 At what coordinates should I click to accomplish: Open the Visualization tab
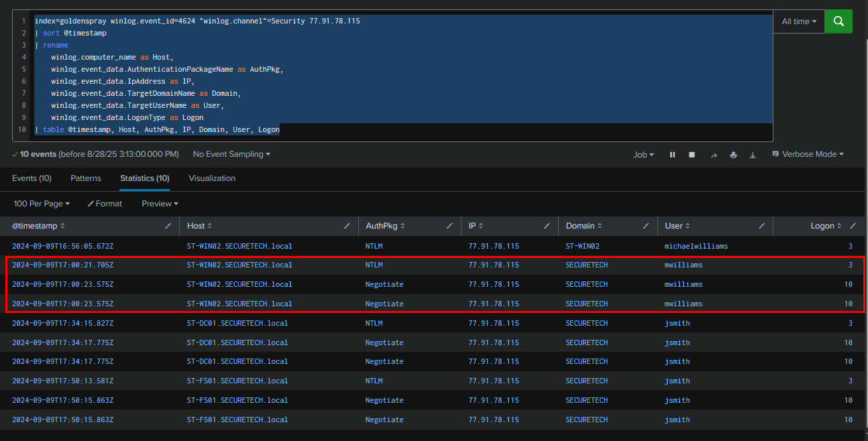coord(212,178)
